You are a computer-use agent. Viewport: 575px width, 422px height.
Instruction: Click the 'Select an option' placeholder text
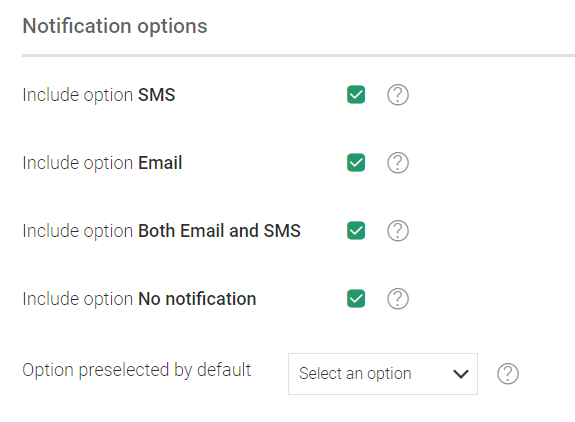click(355, 374)
